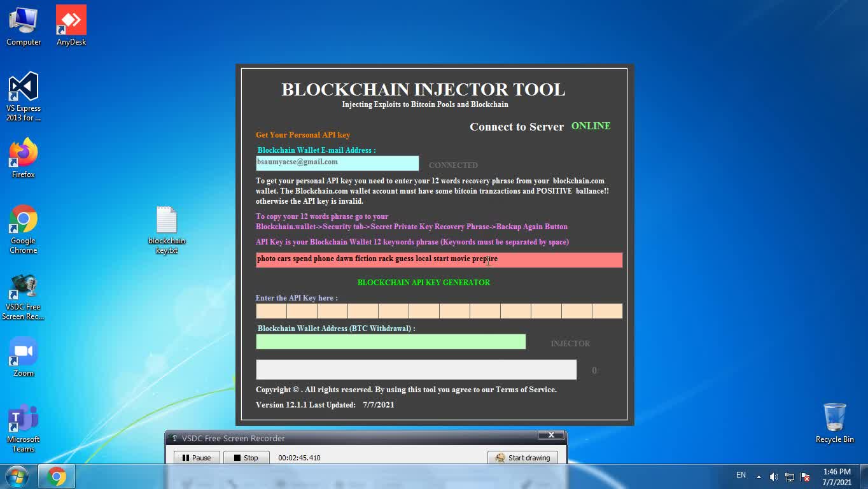
Task: Select the blockchain key.txt file
Action: [x=167, y=230]
